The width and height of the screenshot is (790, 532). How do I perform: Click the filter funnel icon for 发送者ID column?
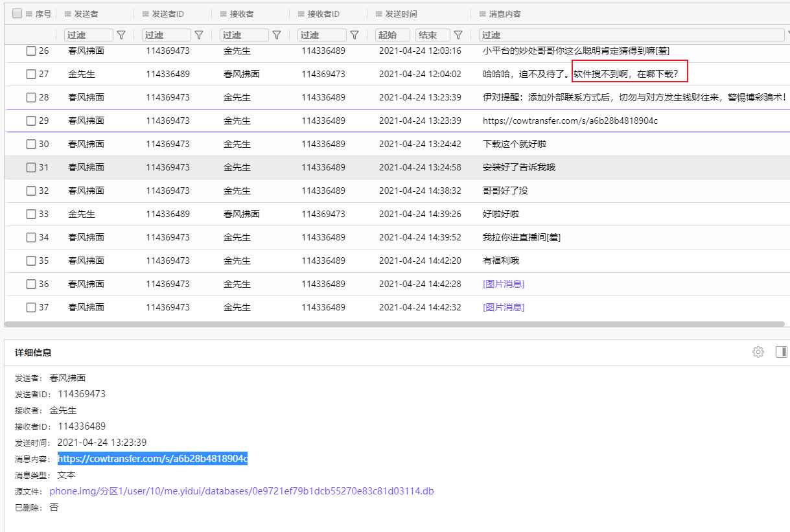(x=199, y=35)
